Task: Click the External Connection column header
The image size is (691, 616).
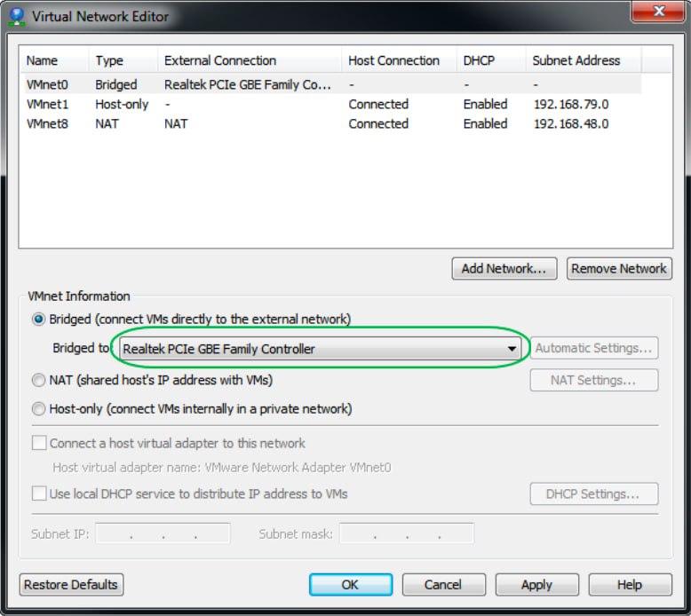Action: 250,60
